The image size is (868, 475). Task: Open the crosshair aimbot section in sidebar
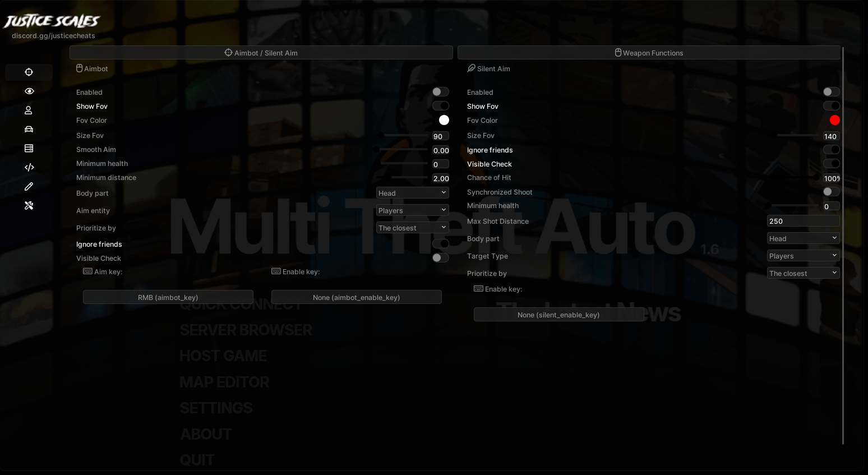pyautogui.click(x=29, y=72)
